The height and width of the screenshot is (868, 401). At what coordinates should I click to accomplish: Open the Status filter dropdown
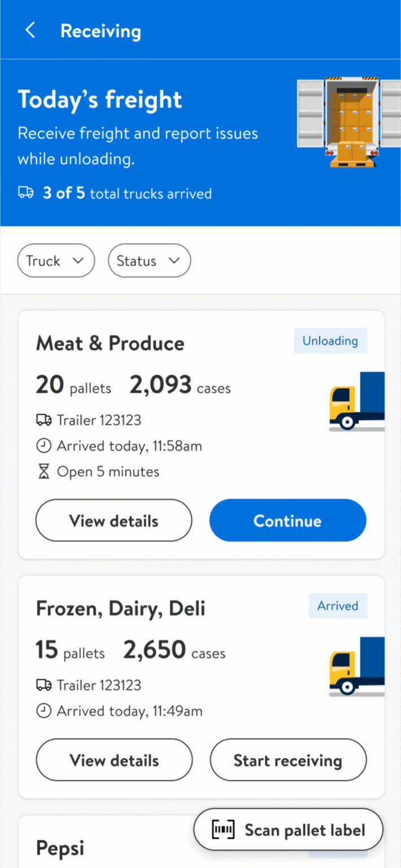click(x=149, y=261)
